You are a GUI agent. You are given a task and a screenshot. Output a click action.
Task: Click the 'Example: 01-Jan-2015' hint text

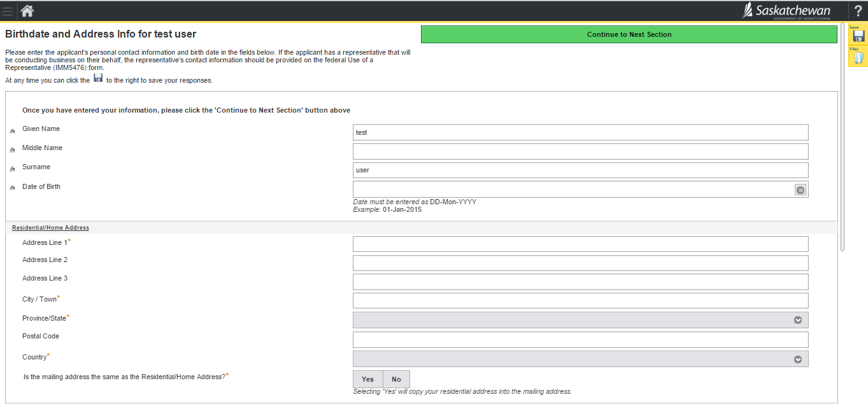pyautogui.click(x=387, y=209)
